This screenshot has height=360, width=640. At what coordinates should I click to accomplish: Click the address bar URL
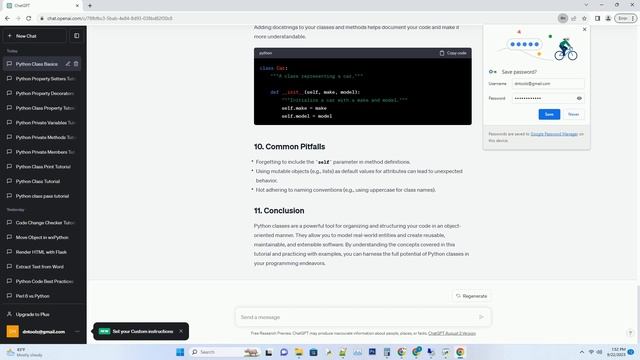109,18
